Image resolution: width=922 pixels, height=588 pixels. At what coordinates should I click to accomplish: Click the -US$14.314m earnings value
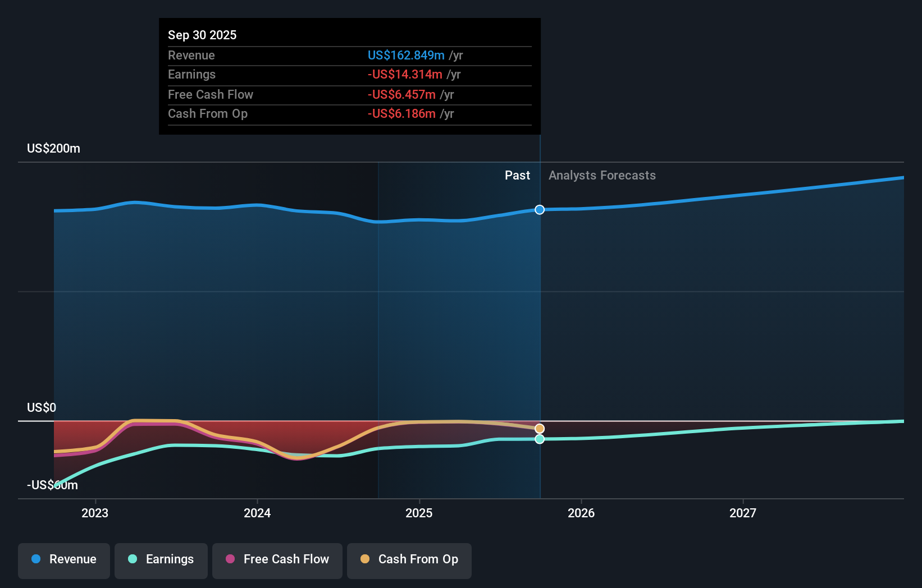tap(406, 74)
